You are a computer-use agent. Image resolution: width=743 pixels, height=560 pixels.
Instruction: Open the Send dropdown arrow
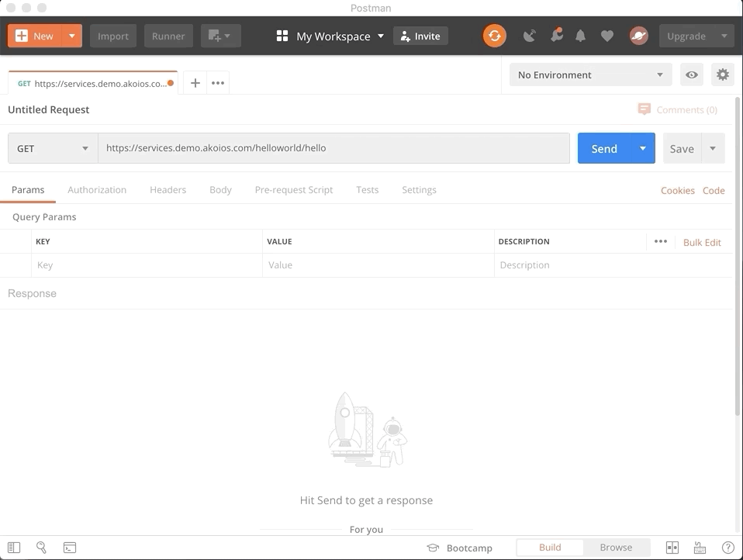643,149
